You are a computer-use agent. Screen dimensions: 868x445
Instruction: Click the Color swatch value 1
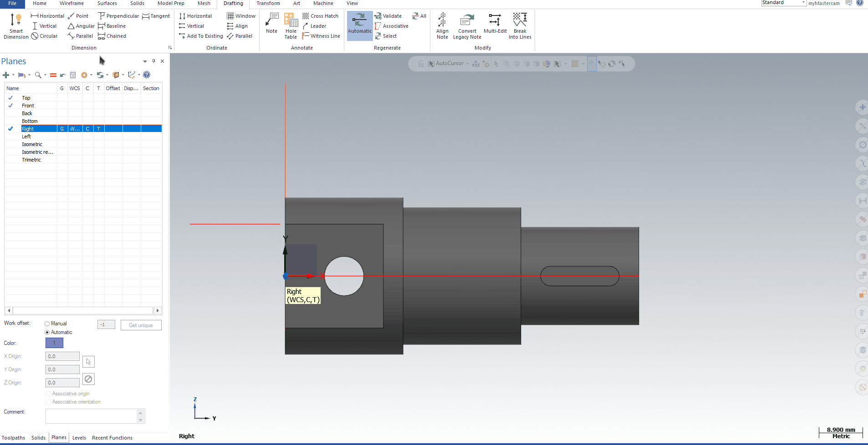(x=54, y=343)
